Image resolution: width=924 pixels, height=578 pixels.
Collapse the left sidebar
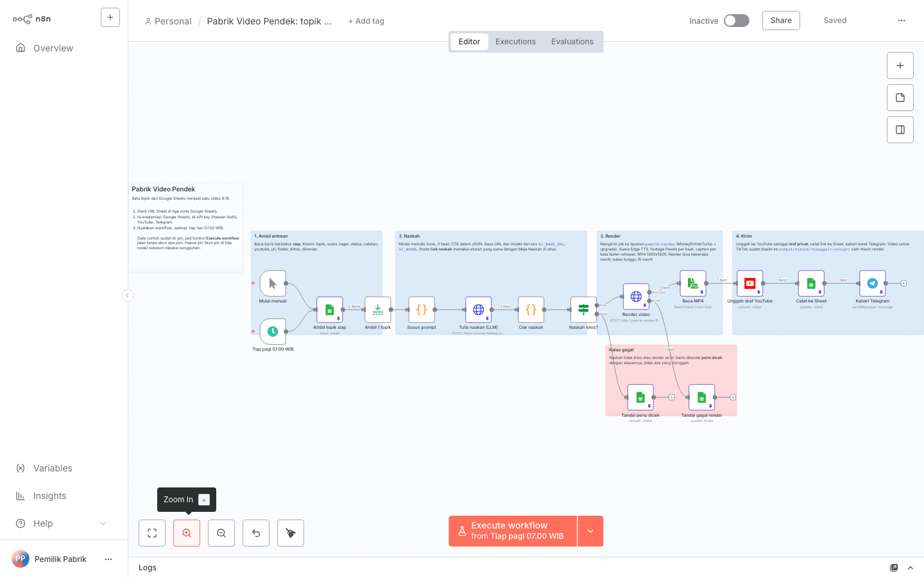click(128, 295)
